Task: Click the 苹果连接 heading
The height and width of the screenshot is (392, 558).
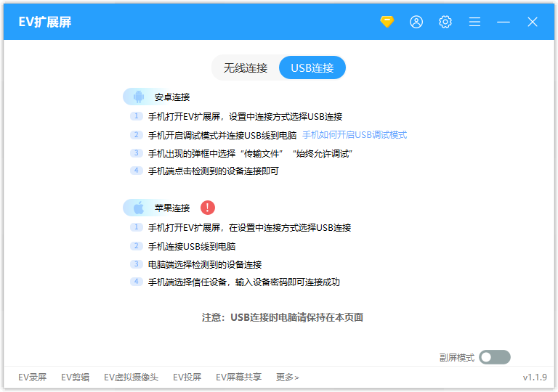Action: (x=172, y=208)
